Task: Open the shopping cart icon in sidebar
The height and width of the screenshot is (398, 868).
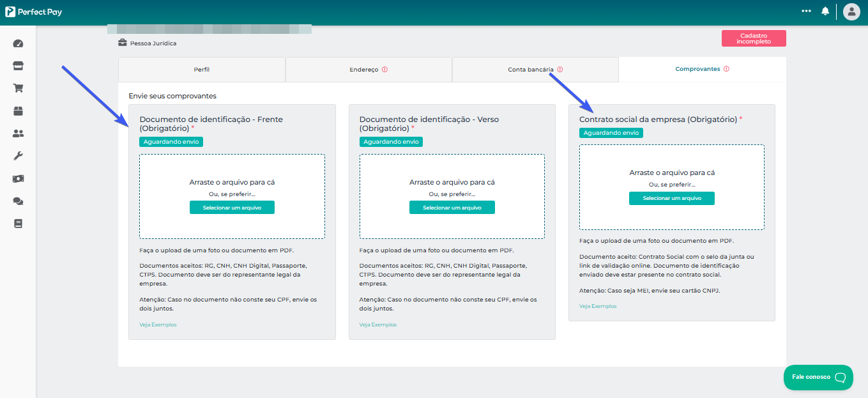Action: tap(18, 89)
